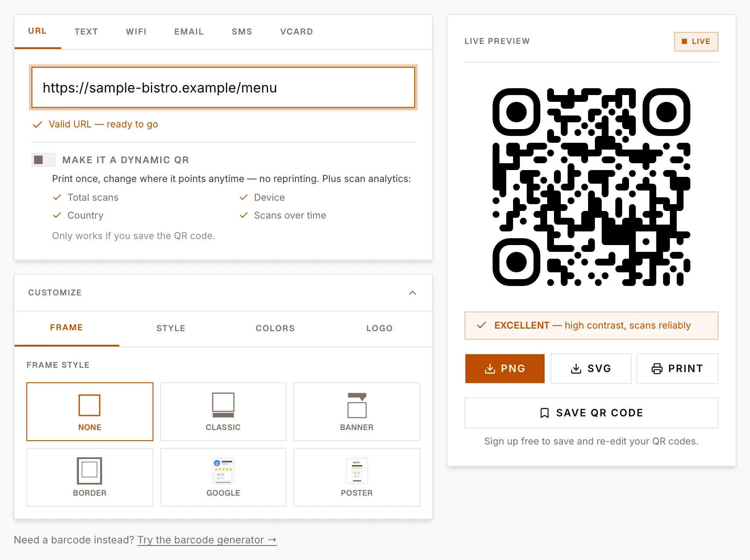Click the FRAME STYLE heading
750x560 pixels.
tap(58, 365)
